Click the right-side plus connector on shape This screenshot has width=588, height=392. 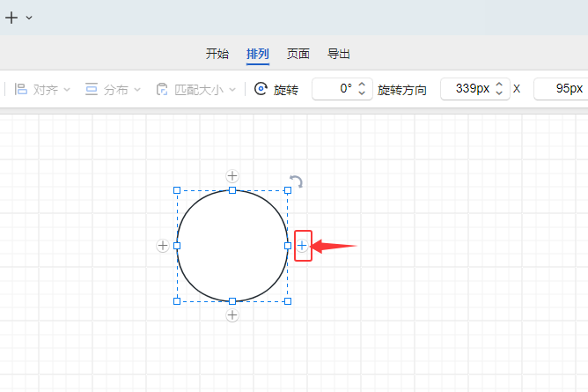[302, 246]
